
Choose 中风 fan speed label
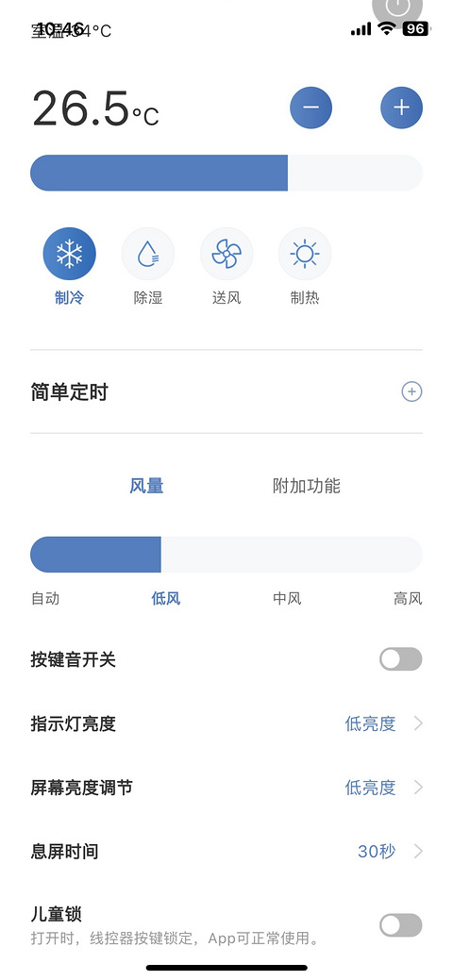click(x=287, y=599)
